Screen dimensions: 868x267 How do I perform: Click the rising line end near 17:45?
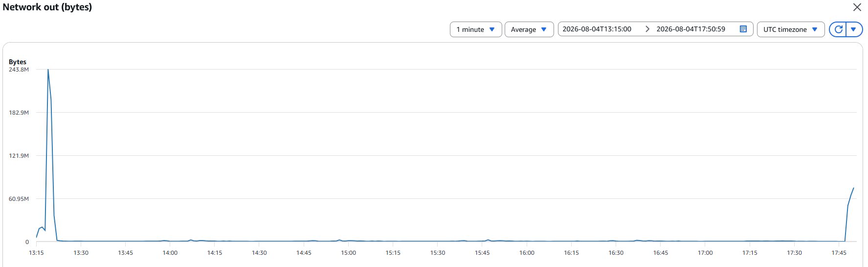point(853,188)
